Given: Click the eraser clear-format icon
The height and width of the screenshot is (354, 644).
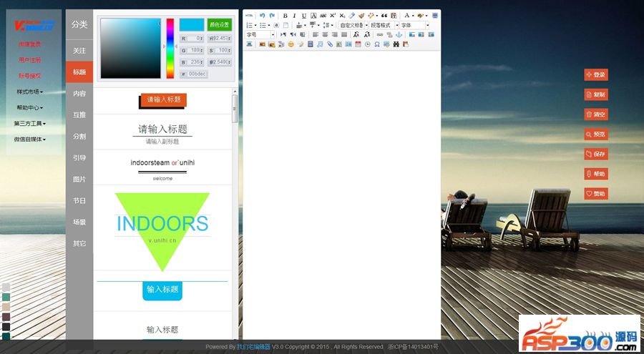Looking at the screenshot, I should pos(351,16).
